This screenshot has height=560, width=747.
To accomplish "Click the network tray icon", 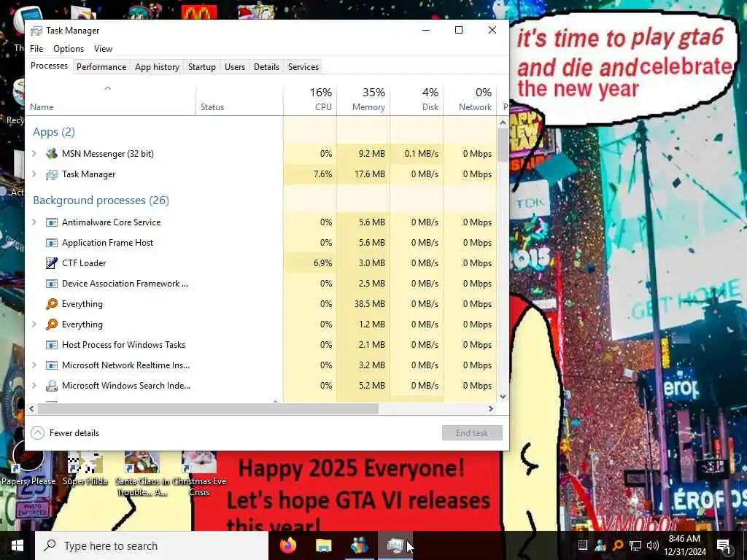I will pos(635,545).
